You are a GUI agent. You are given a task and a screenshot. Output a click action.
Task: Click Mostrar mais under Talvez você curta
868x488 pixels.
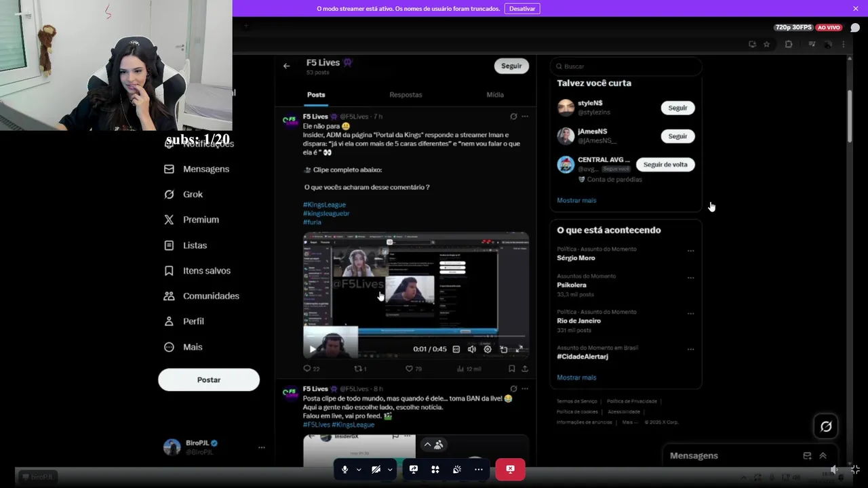click(576, 201)
